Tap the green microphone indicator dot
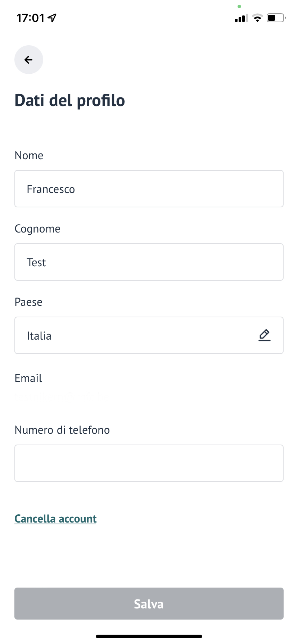 tap(239, 6)
